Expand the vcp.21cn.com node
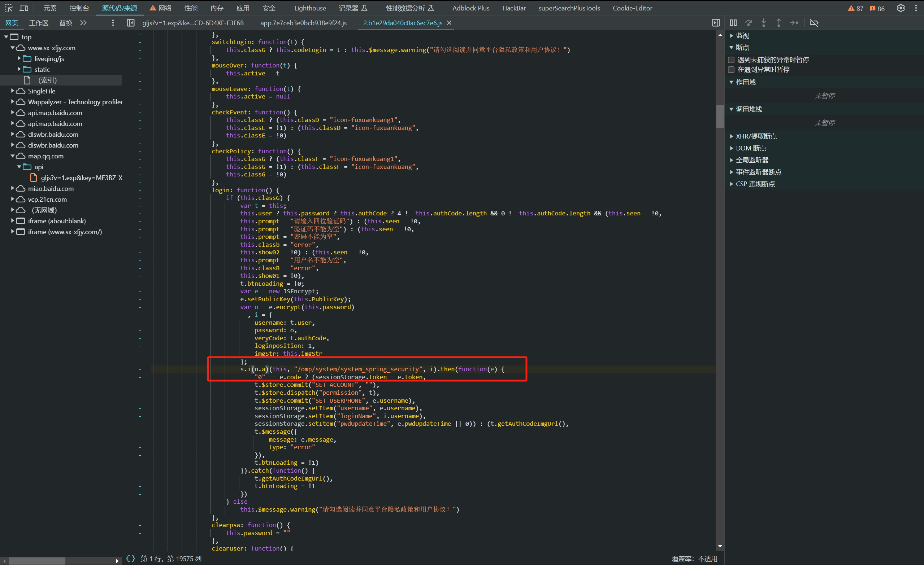This screenshot has width=924, height=565. point(13,199)
